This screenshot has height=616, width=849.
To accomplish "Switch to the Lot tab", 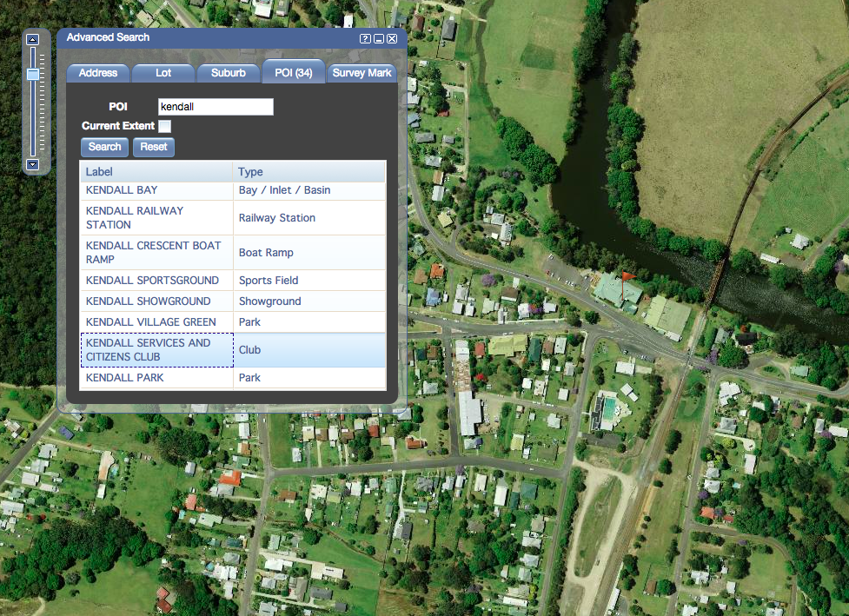I will pyautogui.click(x=163, y=73).
